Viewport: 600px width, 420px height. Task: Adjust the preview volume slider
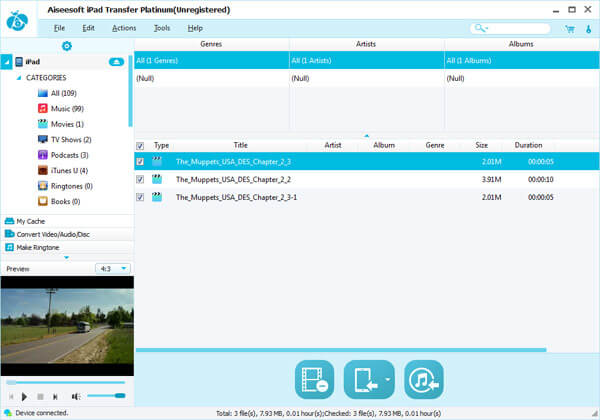[x=106, y=396]
